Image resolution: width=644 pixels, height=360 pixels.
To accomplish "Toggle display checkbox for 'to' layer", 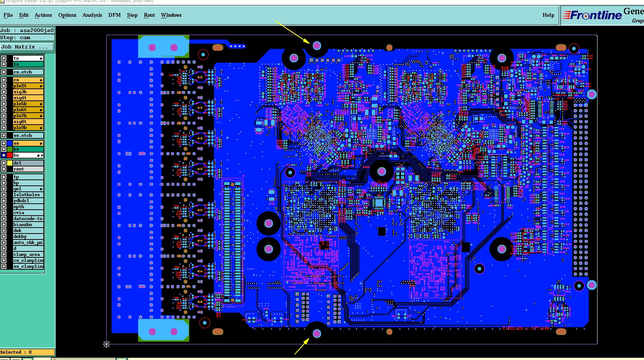I will [x=4, y=58].
